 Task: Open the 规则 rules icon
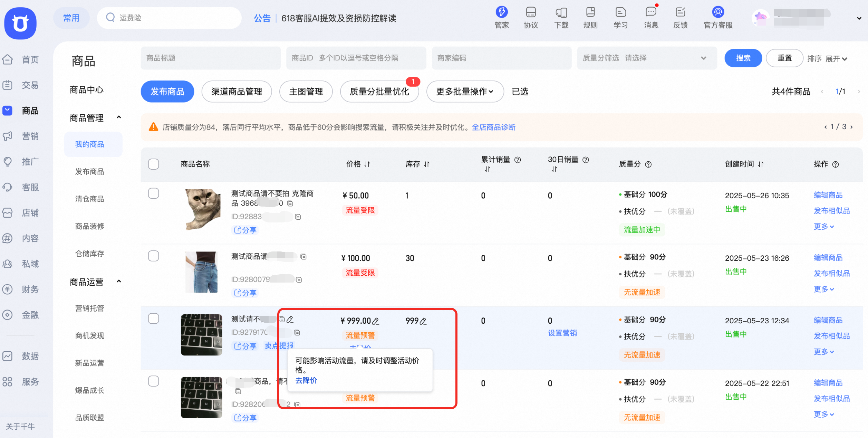coord(590,17)
